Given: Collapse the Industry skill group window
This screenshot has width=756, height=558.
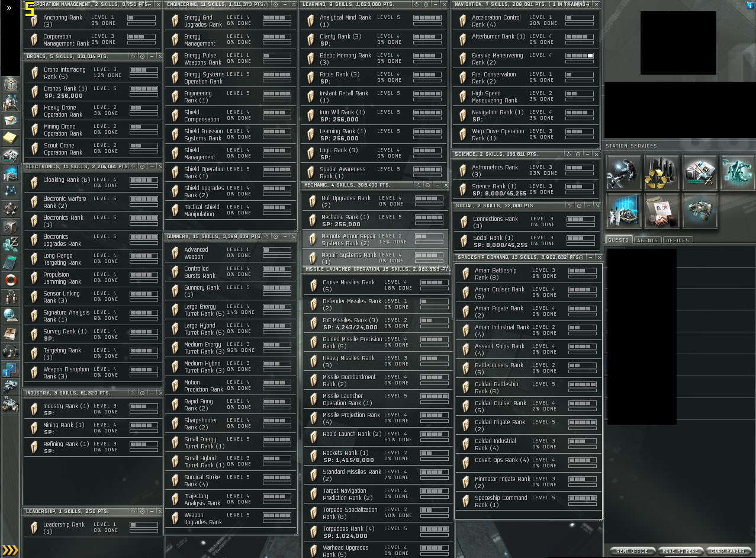Looking at the screenshot, I should point(151,393).
